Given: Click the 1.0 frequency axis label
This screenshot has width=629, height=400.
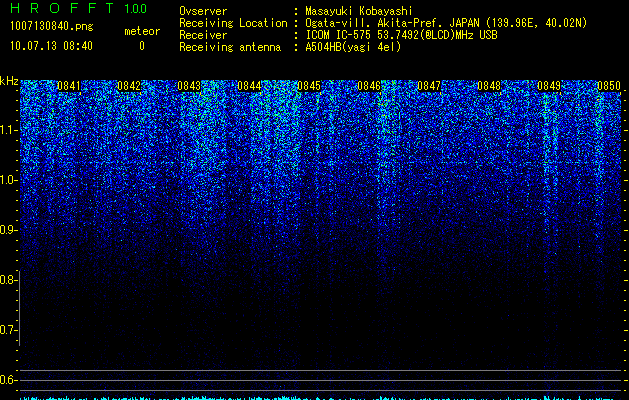Looking at the screenshot, I should (9, 180).
